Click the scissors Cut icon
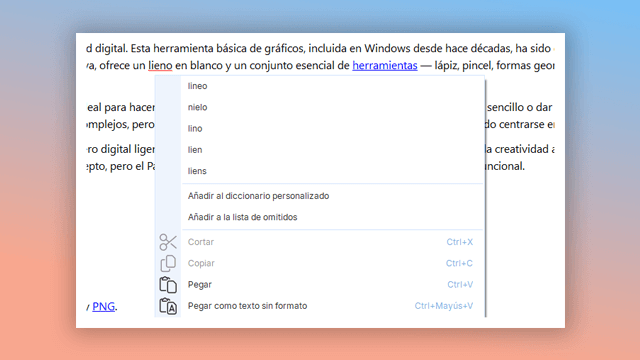The height and width of the screenshot is (360, 640). tap(168, 242)
